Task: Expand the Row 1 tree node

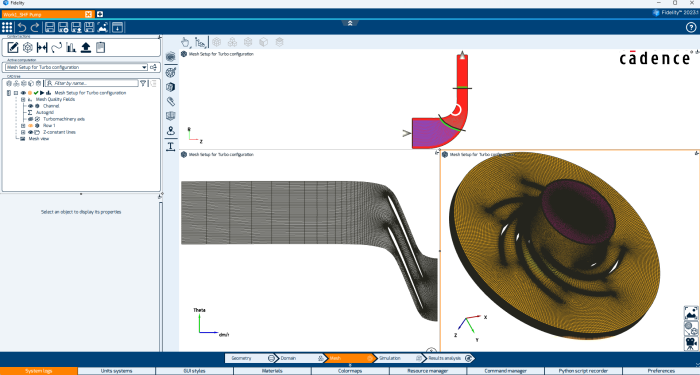Action: (23, 126)
